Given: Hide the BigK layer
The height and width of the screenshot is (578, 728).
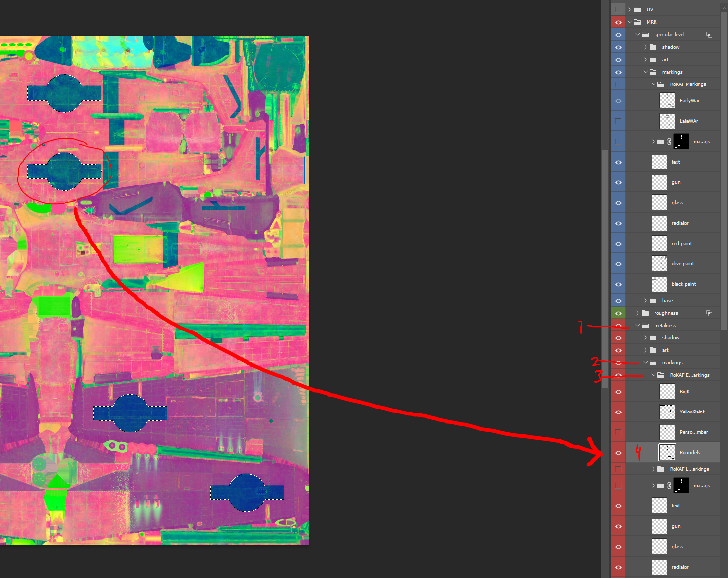Looking at the screenshot, I should point(618,391).
